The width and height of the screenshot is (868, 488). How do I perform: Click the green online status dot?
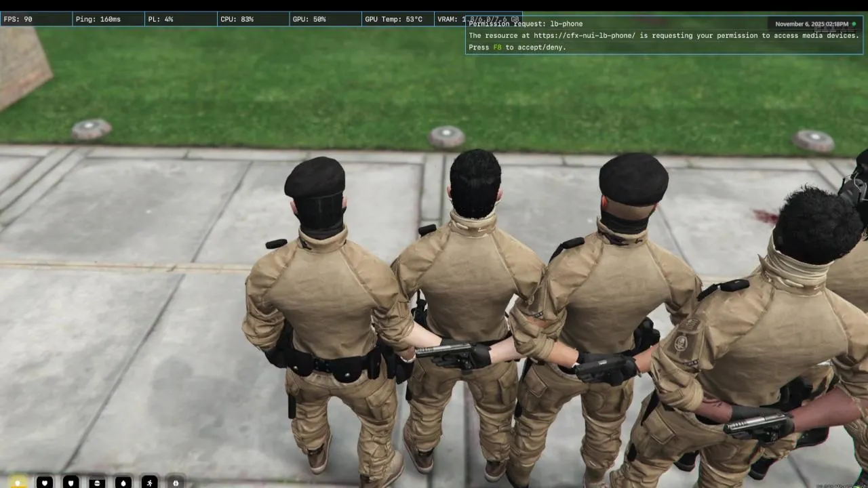pyautogui.click(x=854, y=24)
